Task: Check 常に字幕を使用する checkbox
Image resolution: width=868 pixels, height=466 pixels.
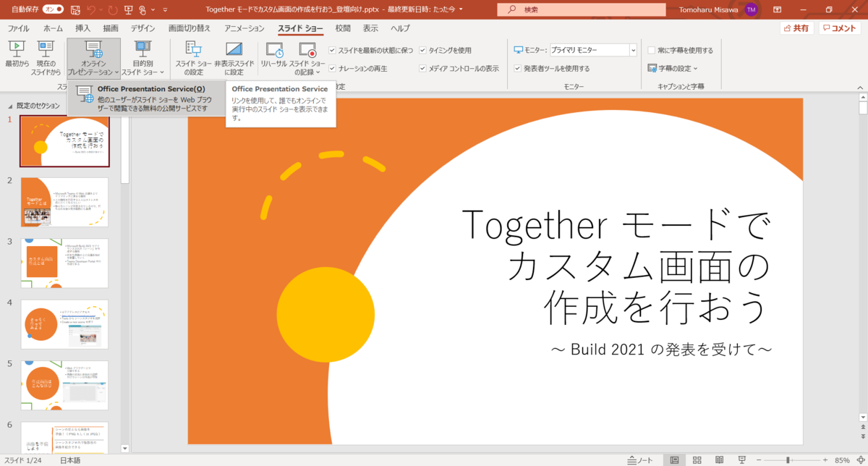Action: [x=651, y=51]
